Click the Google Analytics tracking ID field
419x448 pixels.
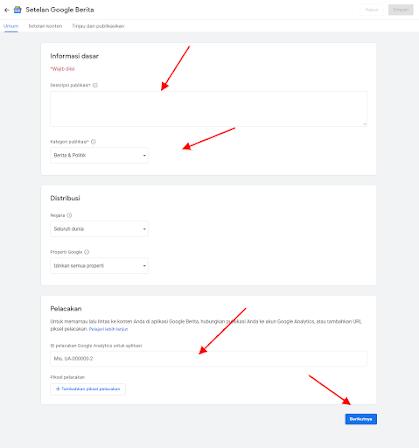coord(209,359)
